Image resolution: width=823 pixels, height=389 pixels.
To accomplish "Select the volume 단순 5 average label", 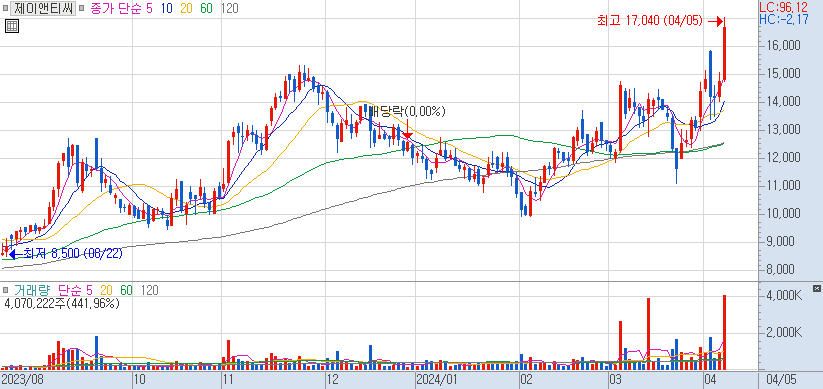I will tap(75, 290).
